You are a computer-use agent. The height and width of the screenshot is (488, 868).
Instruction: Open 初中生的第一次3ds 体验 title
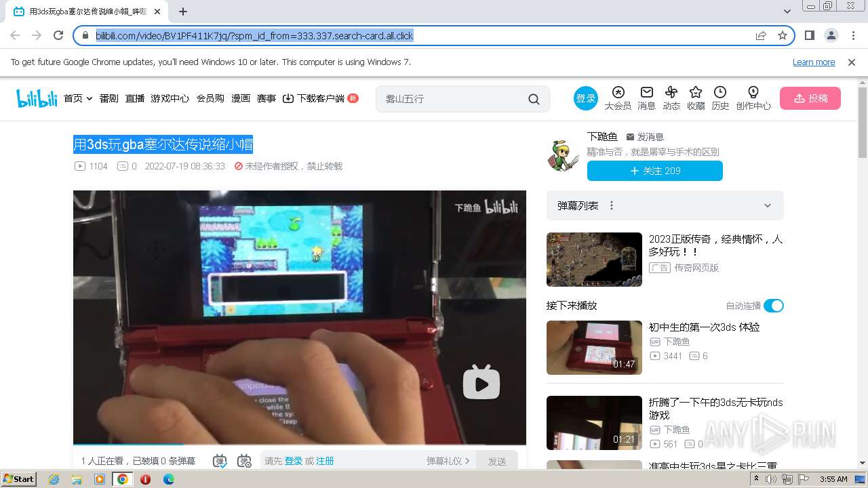704,327
